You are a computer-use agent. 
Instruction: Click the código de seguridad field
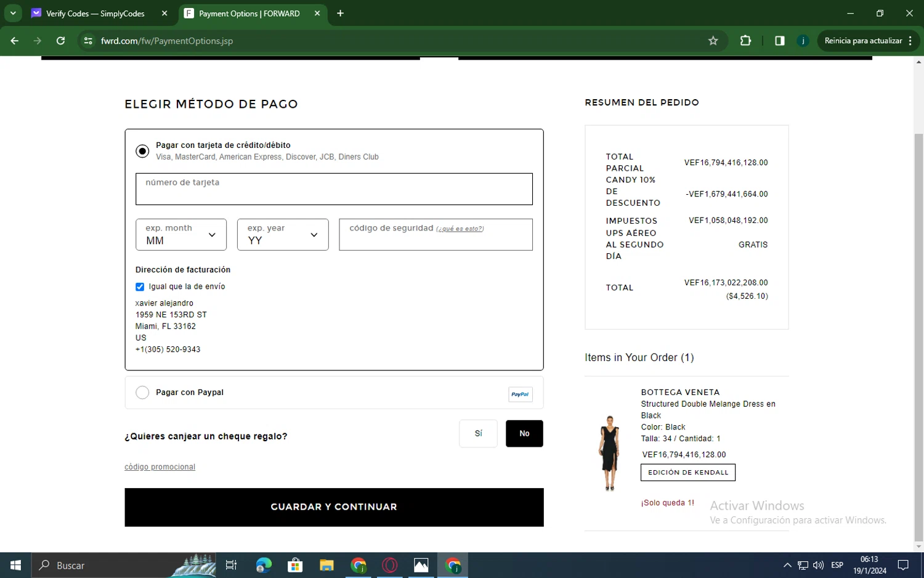click(436, 235)
